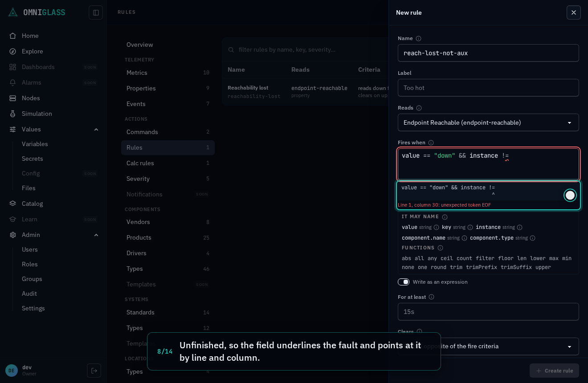Viewport: 588px width, 383px height.
Task: Select Overview in the rules navigation
Action: pos(168,45)
